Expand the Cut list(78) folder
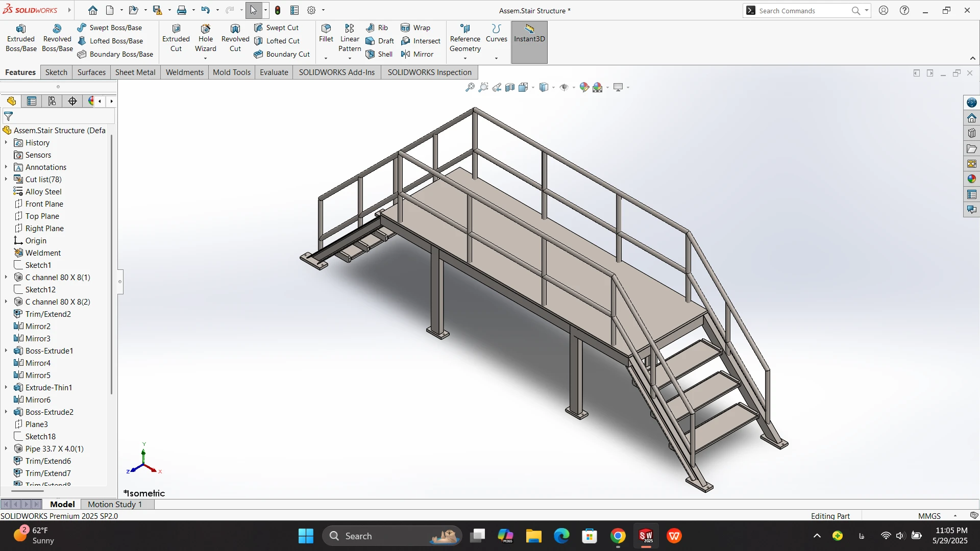This screenshot has width=980, height=551. coord(6,180)
